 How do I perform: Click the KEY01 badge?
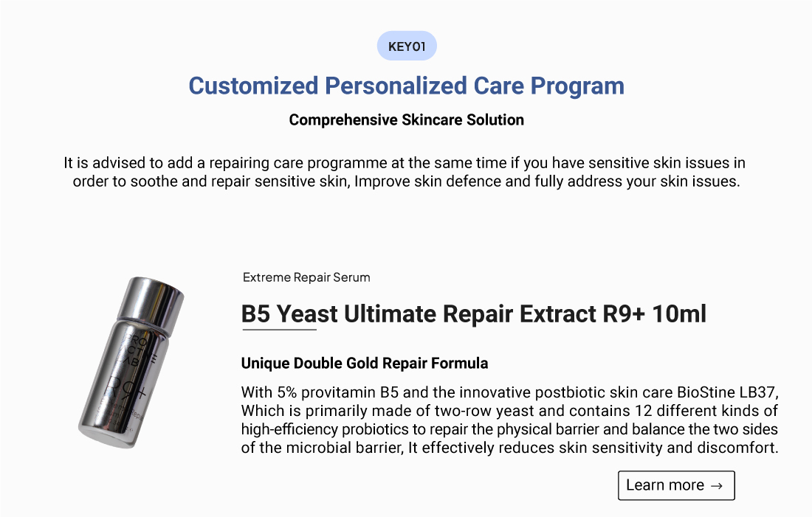pyautogui.click(x=407, y=46)
